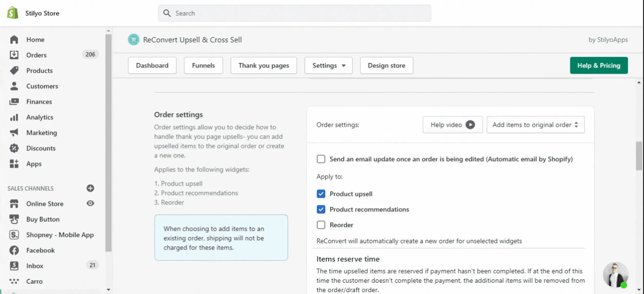Click the Stilyo Store name
644x294 pixels.
(42, 13)
